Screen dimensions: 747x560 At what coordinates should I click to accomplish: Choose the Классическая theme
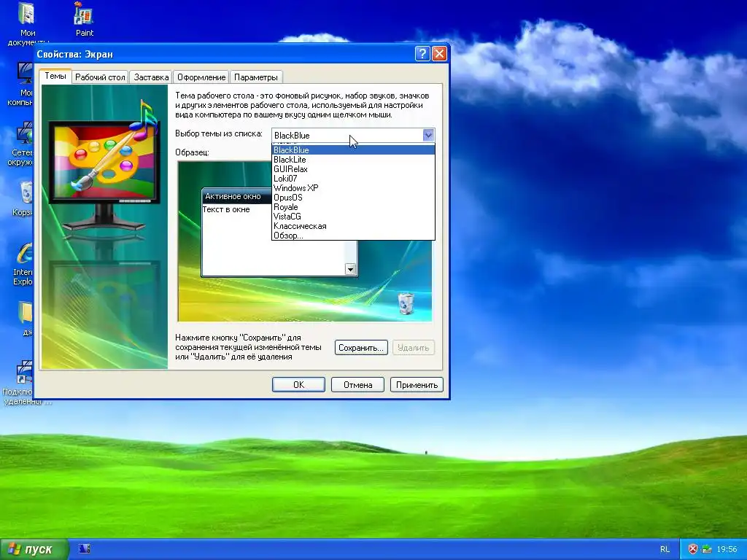[353, 226]
